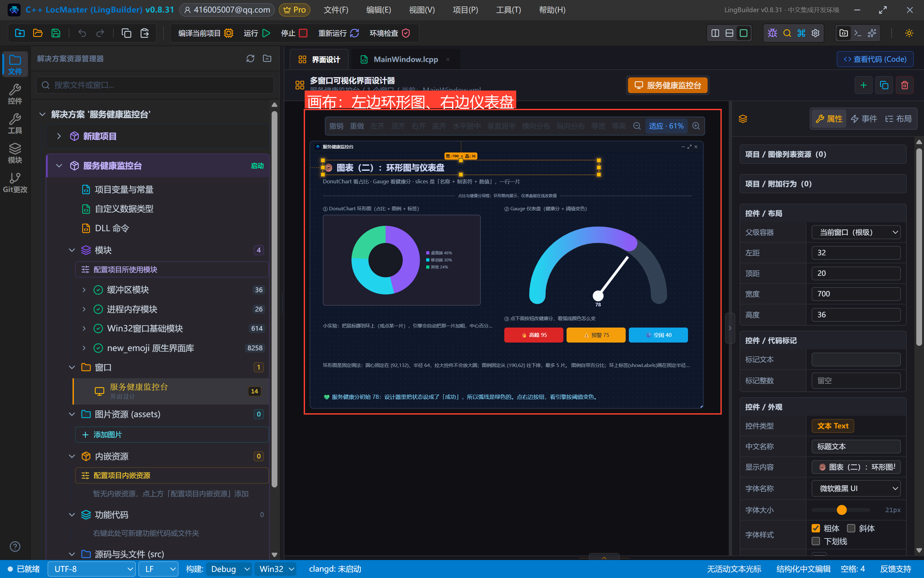Select the vertical split layout toggle
The height and width of the screenshot is (578, 924).
pos(715,33)
